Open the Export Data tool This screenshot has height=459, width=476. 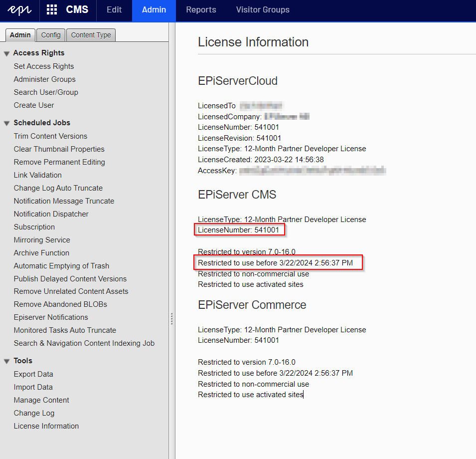click(33, 374)
